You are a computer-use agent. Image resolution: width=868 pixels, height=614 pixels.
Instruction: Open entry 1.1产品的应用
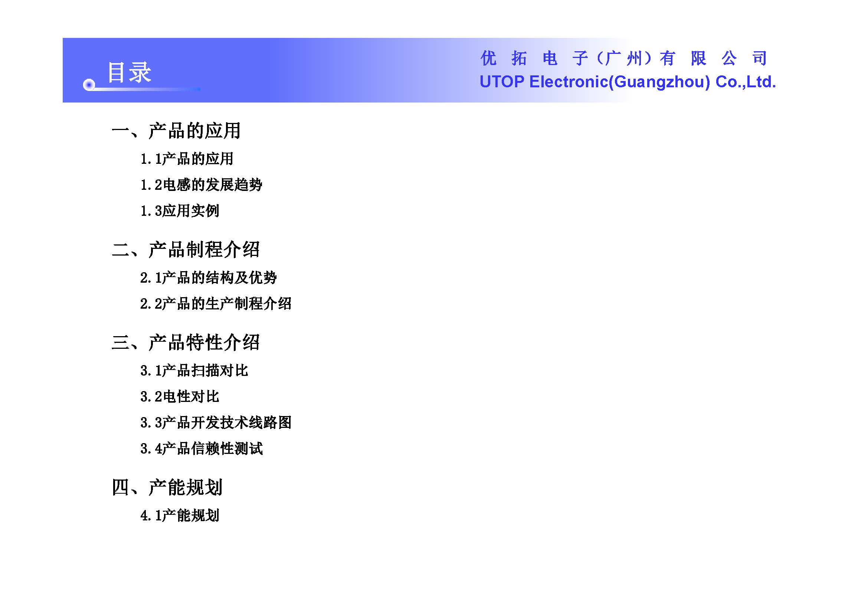coord(187,159)
